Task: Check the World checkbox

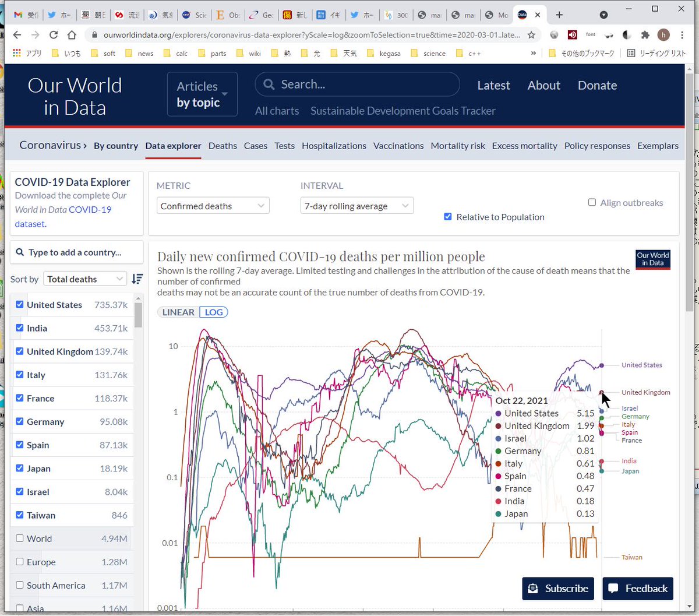Action: 20,538
